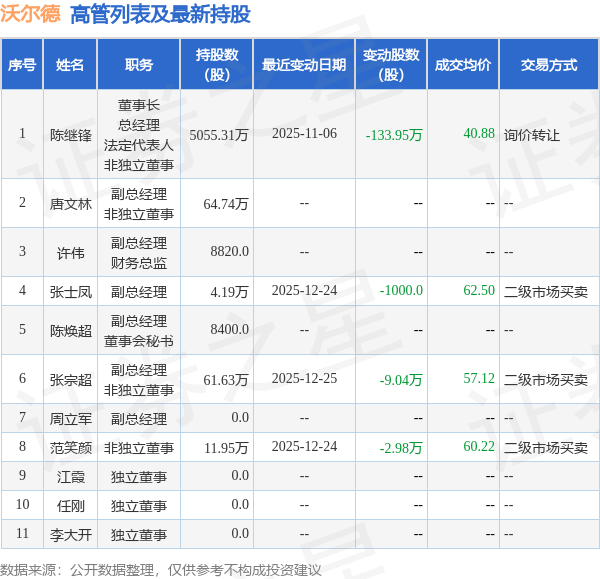Select the 姓名 column header
Viewport: 600px width, 579px height.
[70, 65]
